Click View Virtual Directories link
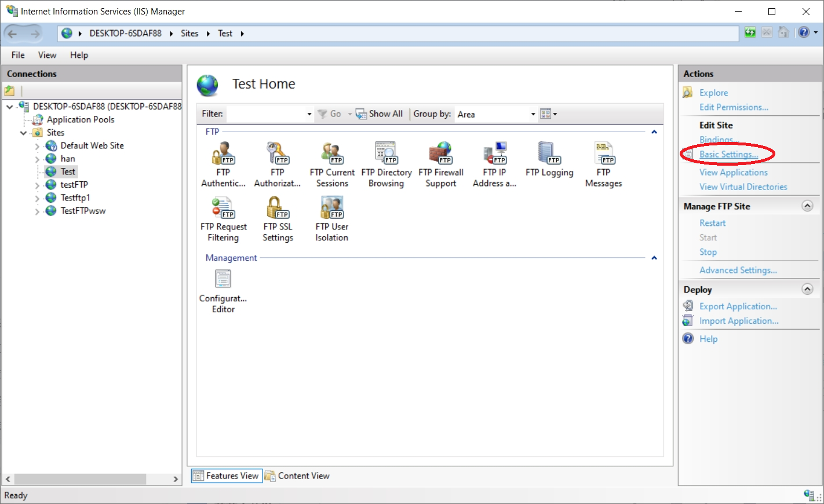The height and width of the screenshot is (504, 824). click(743, 187)
